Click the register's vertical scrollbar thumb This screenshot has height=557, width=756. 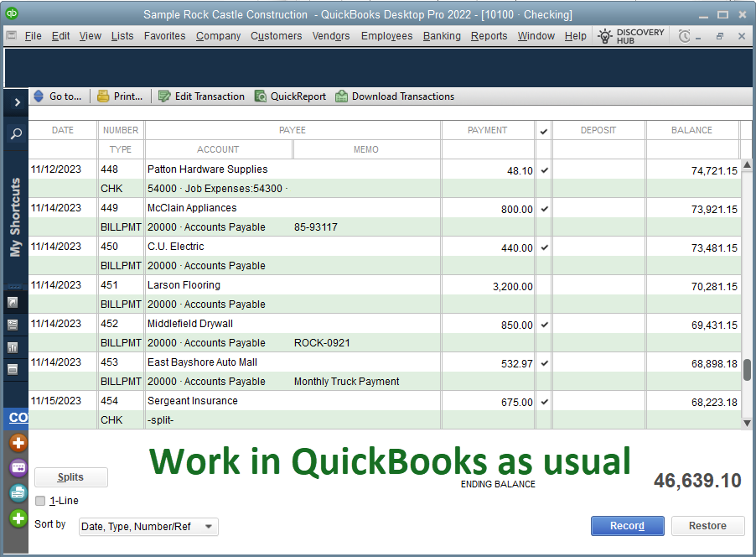pyautogui.click(x=747, y=370)
